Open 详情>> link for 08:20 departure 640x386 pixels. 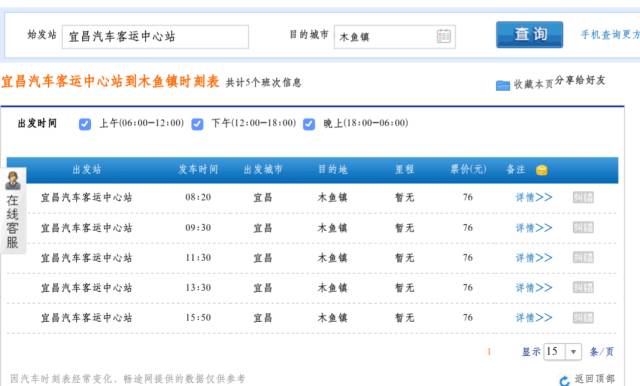click(x=534, y=197)
